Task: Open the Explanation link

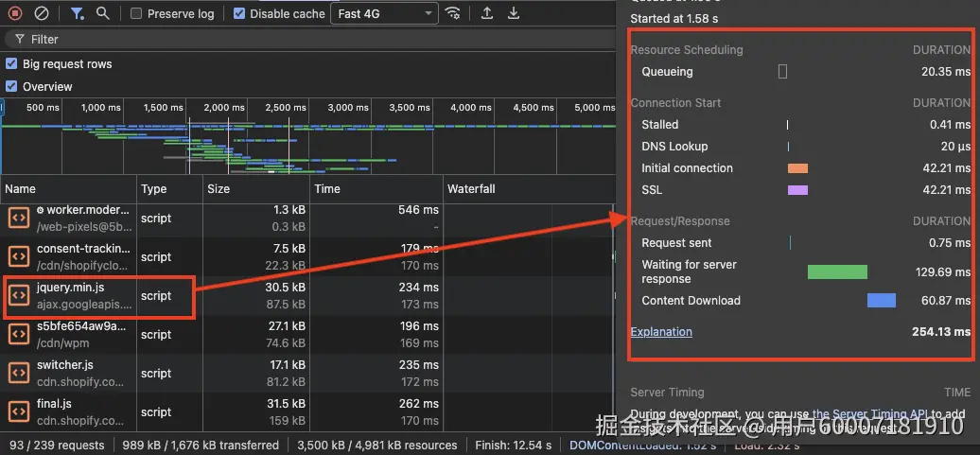Action: (661, 332)
